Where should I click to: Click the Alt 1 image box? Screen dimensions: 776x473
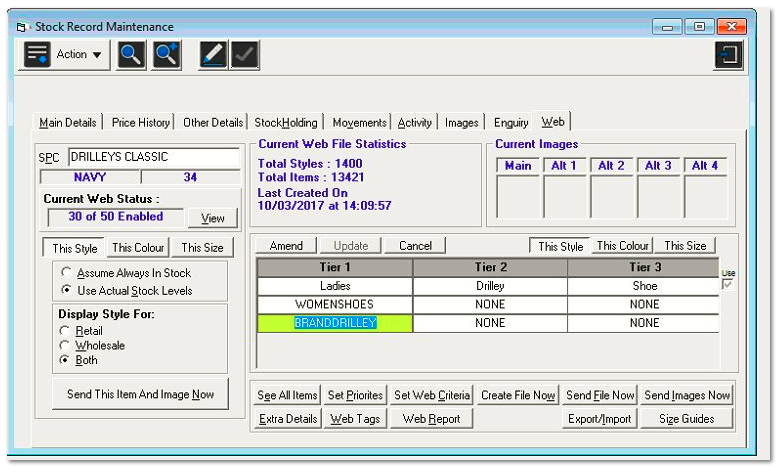pyautogui.click(x=564, y=196)
